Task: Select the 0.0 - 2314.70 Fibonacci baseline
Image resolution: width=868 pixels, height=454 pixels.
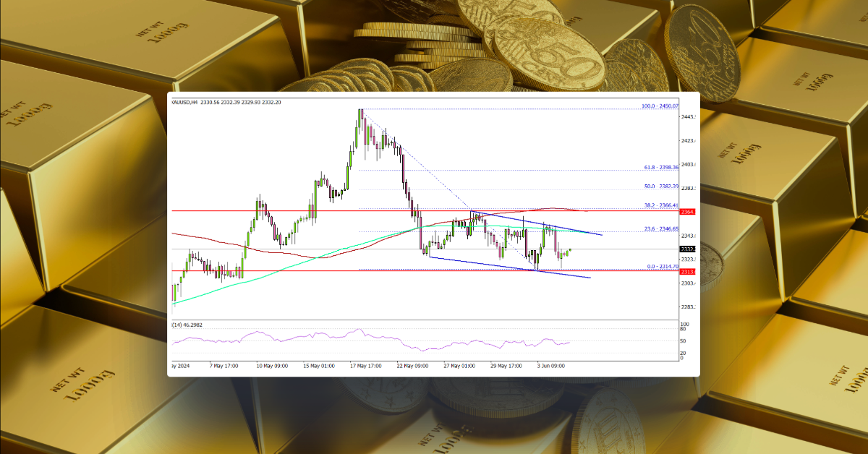Action: click(660, 266)
